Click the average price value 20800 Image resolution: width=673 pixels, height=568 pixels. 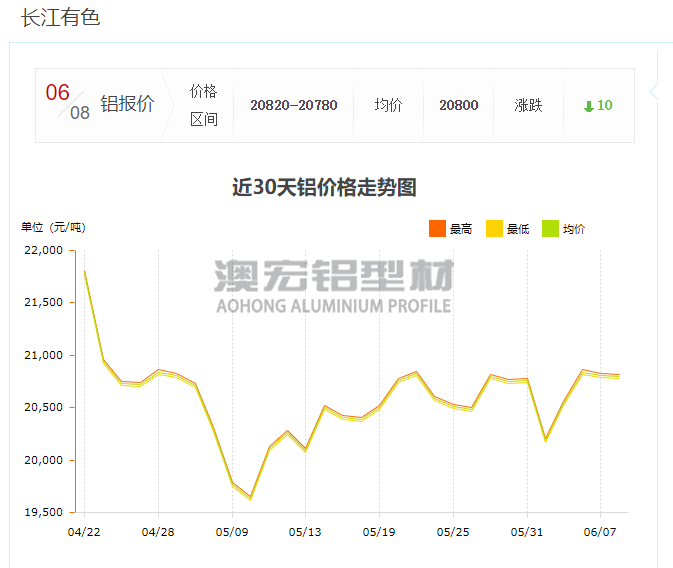click(x=459, y=105)
